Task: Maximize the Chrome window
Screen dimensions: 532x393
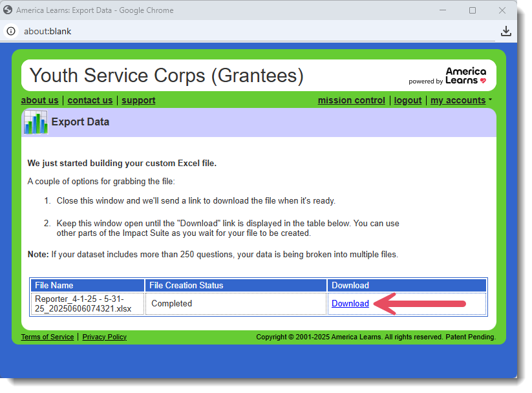Action: coord(473,10)
